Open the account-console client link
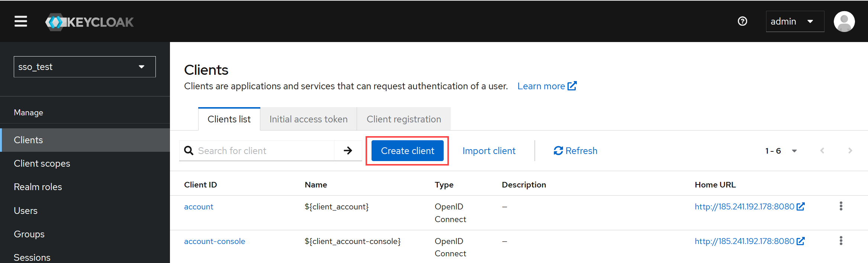 click(x=215, y=241)
